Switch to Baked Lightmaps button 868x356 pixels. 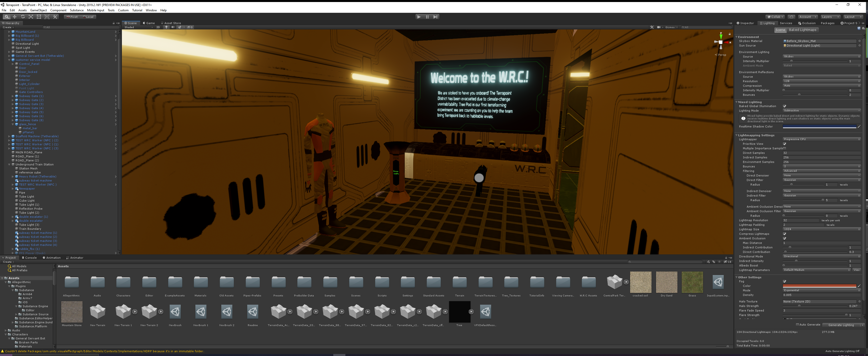802,30
